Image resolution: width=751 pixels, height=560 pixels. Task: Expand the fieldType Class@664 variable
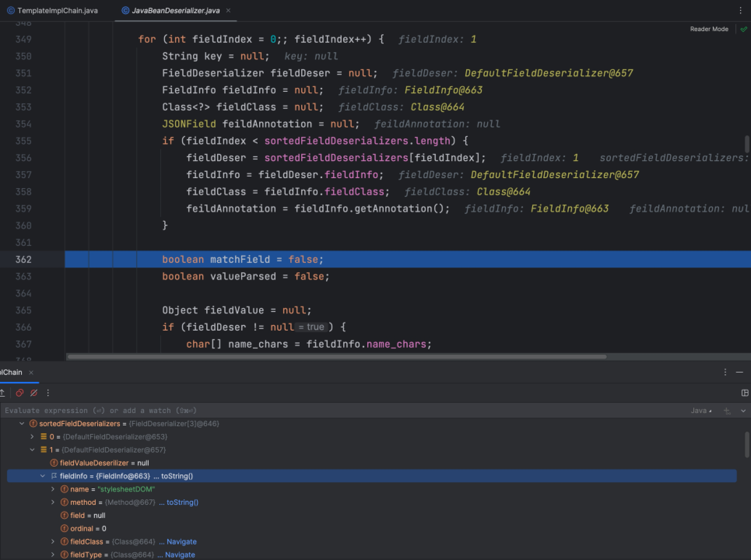[x=53, y=555]
